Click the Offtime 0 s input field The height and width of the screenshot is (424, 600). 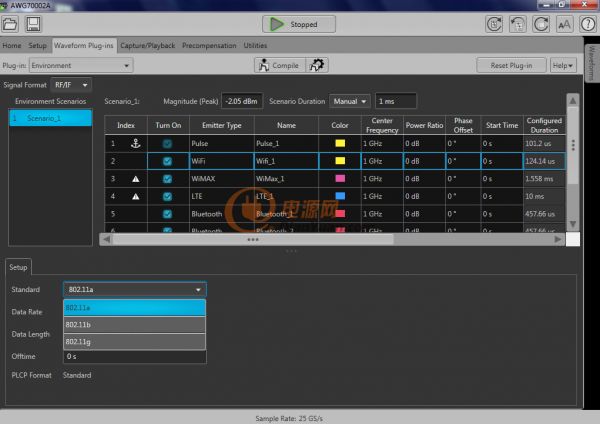coord(135,357)
